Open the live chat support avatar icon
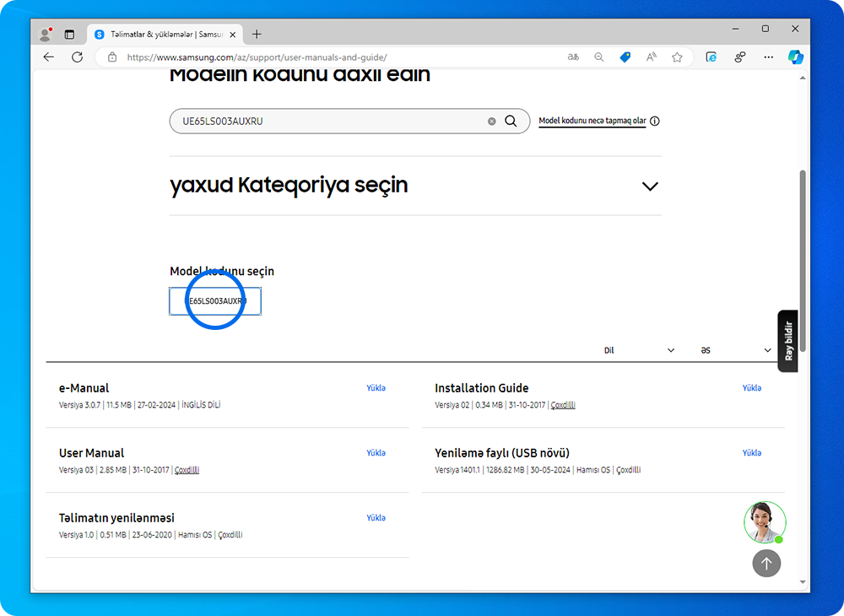The height and width of the screenshot is (616, 844). pos(765,522)
